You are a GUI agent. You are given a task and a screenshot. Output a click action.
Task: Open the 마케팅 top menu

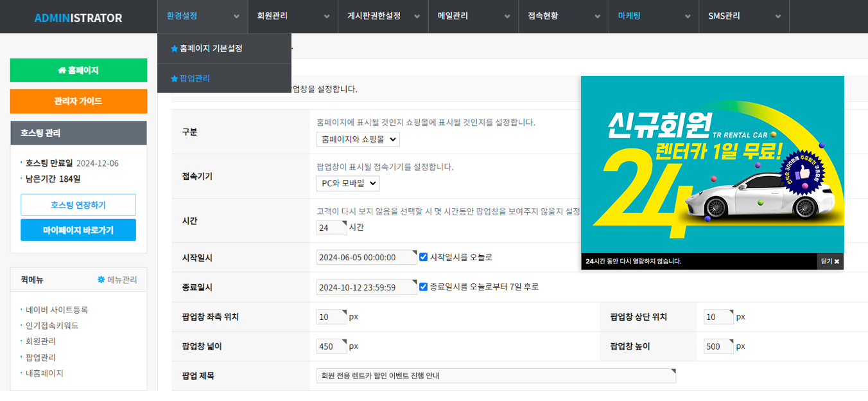pyautogui.click(x=654, y=16)
